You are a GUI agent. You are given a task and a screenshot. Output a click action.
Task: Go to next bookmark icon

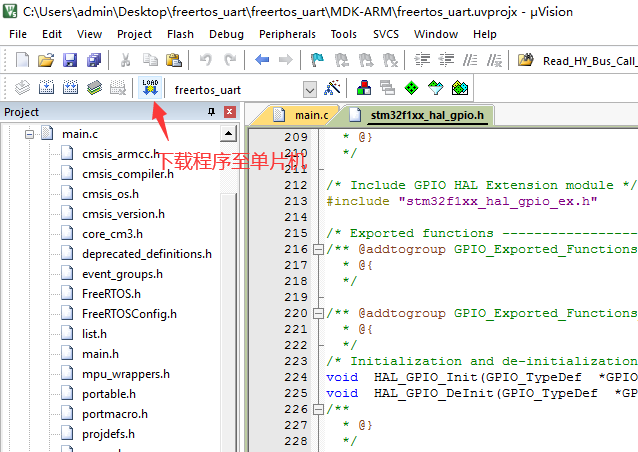365,60
